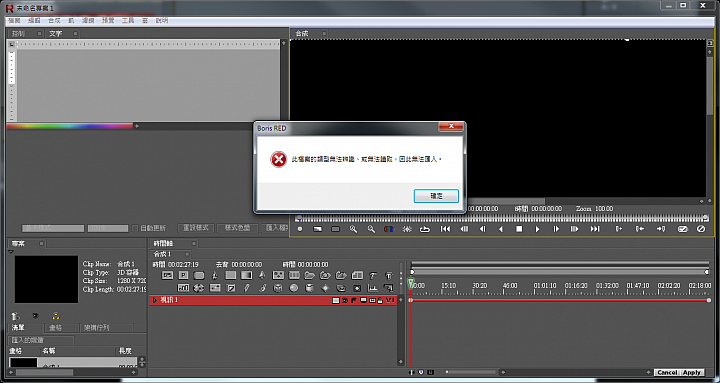Click the timeline playhead marker at 0:00
Viewport: 720px width, 383px height.
tap(411, 282)
